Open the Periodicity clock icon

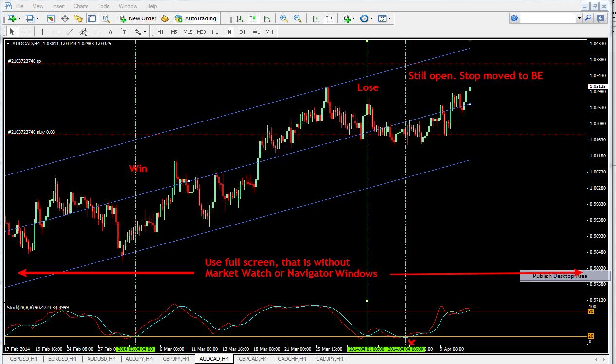point(364,18)
